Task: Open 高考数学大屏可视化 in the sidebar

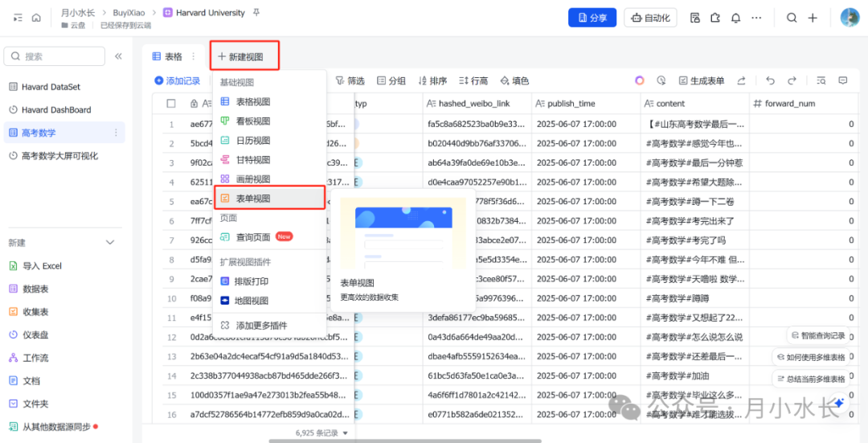Action: (64, 156)
